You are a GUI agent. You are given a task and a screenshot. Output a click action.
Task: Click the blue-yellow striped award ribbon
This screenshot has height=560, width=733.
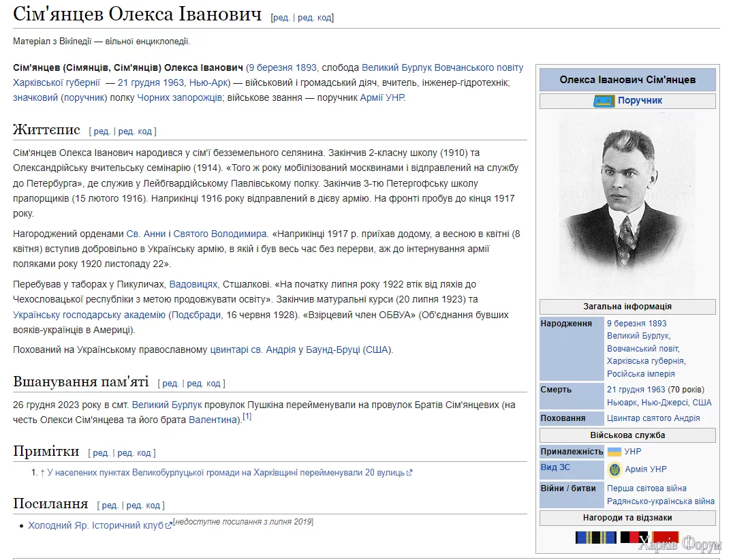point(595,538)
